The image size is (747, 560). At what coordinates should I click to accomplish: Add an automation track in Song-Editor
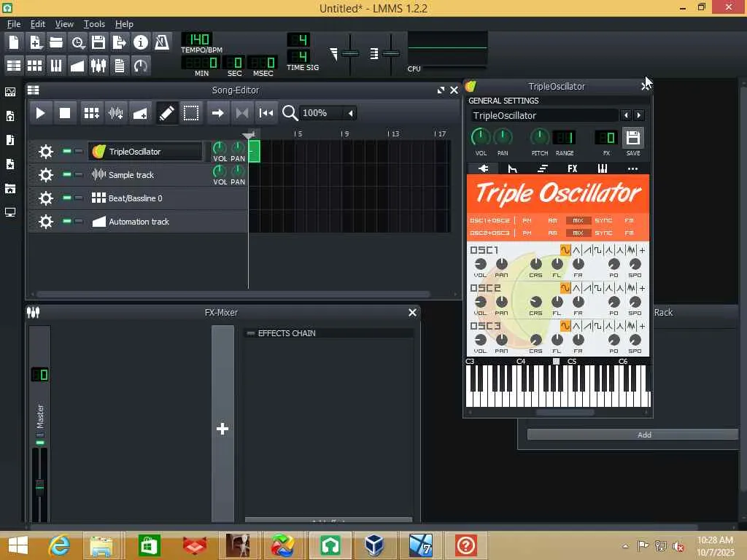tap(140, 113)
